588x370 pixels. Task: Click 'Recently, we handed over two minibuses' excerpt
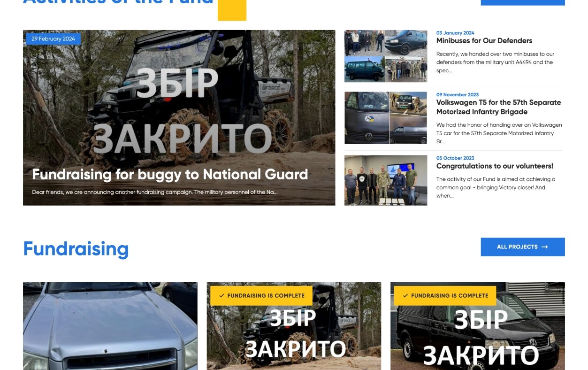495,62
